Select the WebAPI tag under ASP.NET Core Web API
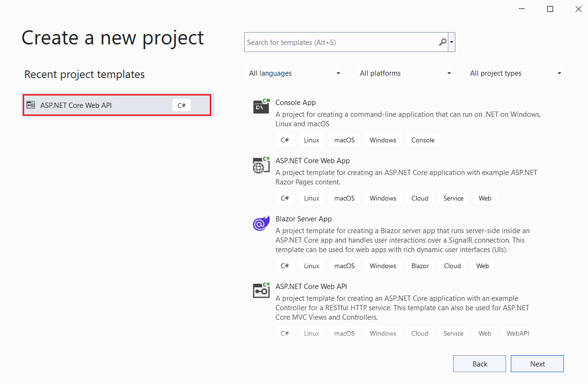This screenshot has height=384, width=588. click(x=518, y=333)
